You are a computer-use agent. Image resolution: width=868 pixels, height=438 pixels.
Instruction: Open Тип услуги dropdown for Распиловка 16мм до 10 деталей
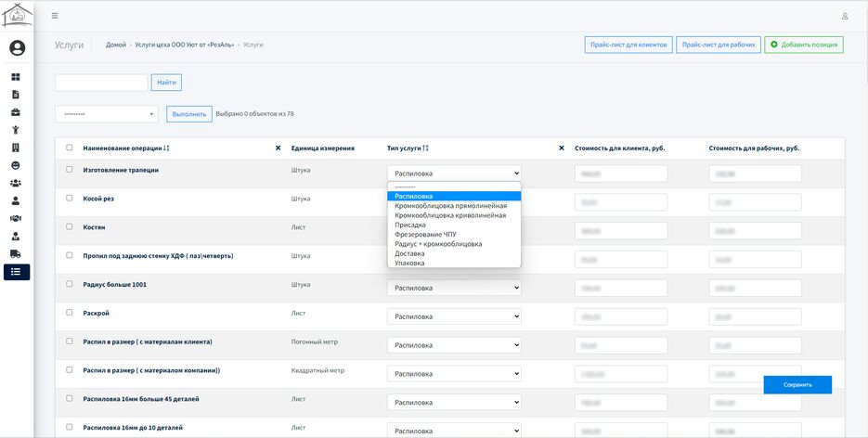pos(454,431)
